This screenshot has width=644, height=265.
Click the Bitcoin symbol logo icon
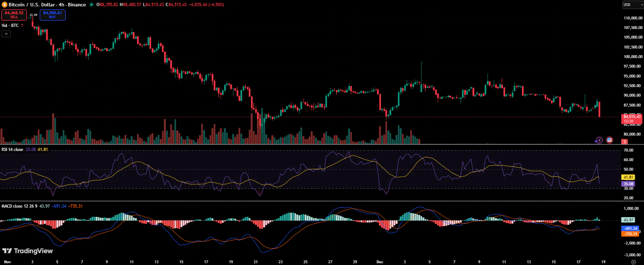pyautogui.click(x=5, y=5)
